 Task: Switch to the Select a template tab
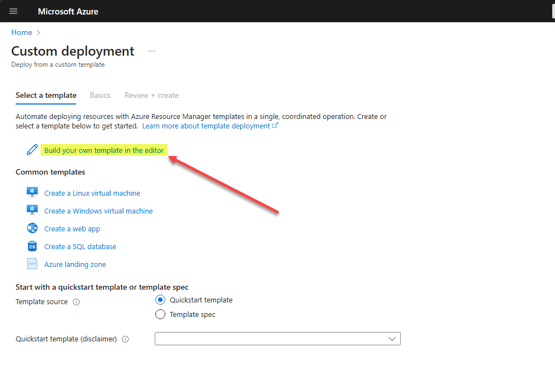pyautogui.click(x=46, y=96)
